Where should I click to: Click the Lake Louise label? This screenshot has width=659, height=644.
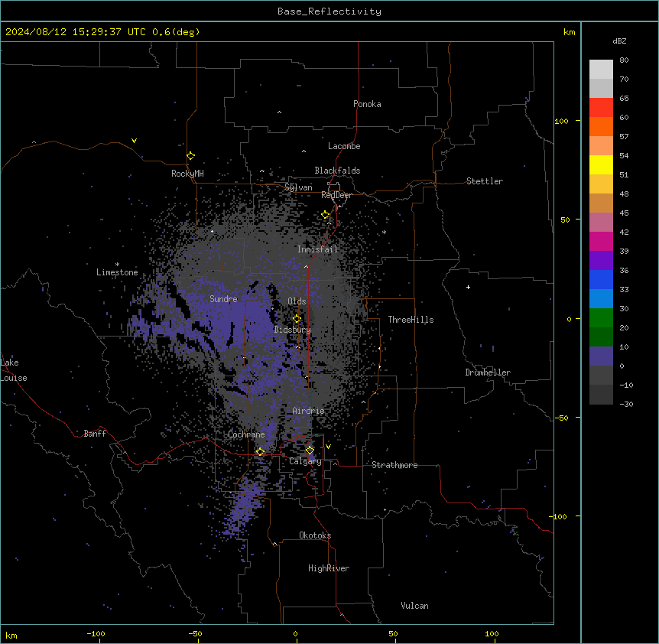[13, 370]
